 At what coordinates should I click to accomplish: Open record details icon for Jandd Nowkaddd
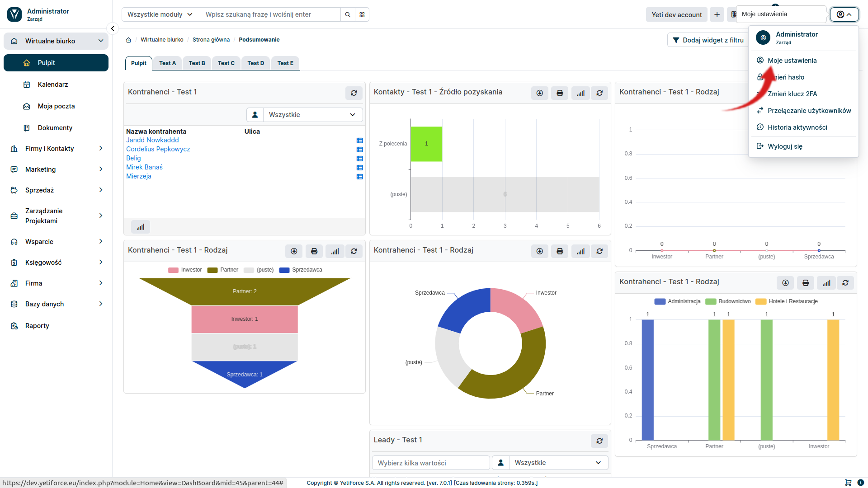360,141
